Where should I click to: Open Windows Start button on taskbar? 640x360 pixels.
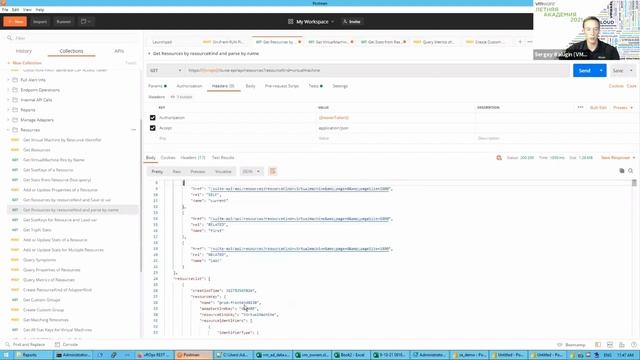pos(6,355)
